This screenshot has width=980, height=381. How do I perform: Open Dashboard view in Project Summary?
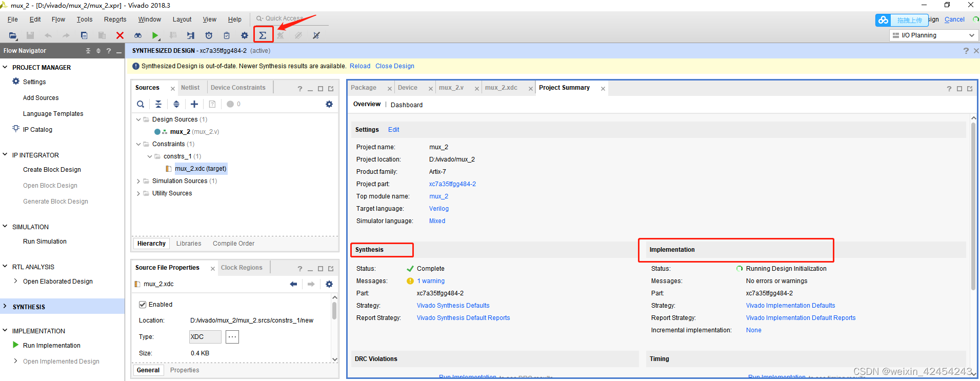pos(407,105)
